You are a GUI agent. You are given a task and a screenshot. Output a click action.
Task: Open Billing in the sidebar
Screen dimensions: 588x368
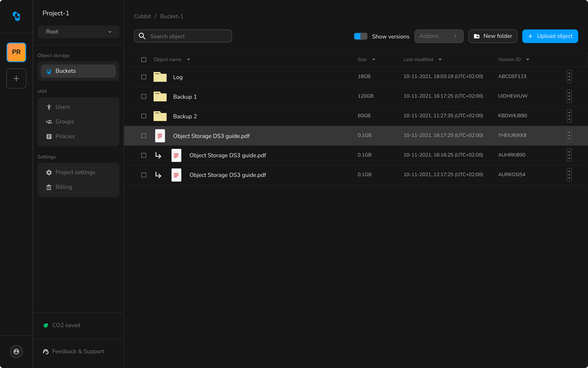[63, 187]
